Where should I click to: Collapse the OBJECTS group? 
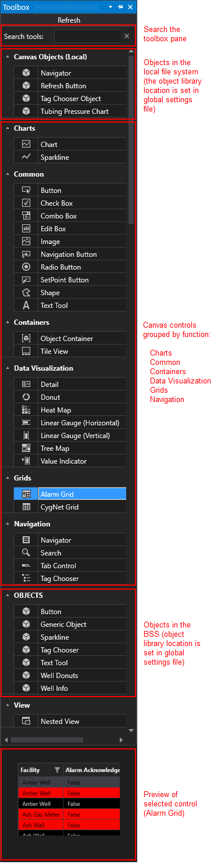[x=7, y=596]
